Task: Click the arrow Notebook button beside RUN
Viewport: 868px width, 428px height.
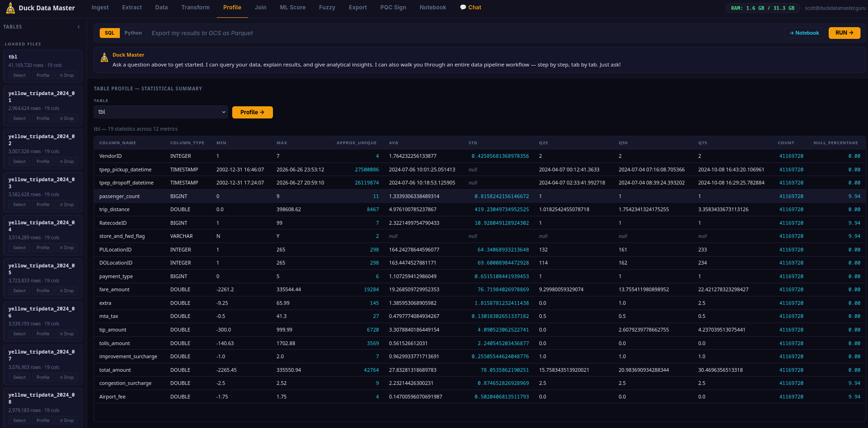Action: (804, 33)
